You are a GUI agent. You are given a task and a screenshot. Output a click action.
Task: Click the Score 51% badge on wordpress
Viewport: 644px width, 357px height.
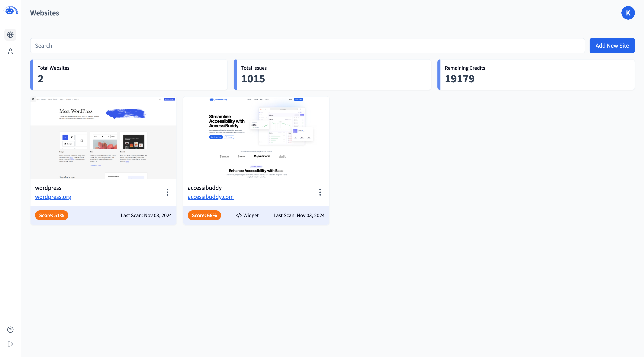tap(51, 215)
